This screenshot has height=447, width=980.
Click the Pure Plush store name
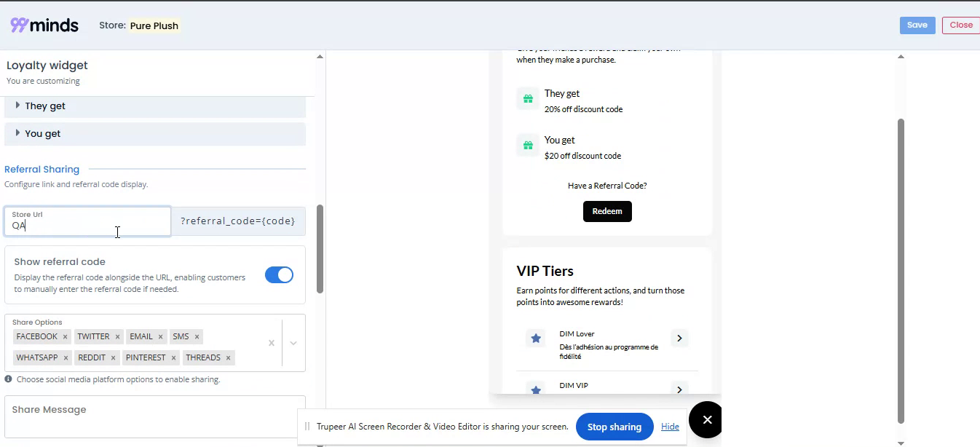pos(154,25)
